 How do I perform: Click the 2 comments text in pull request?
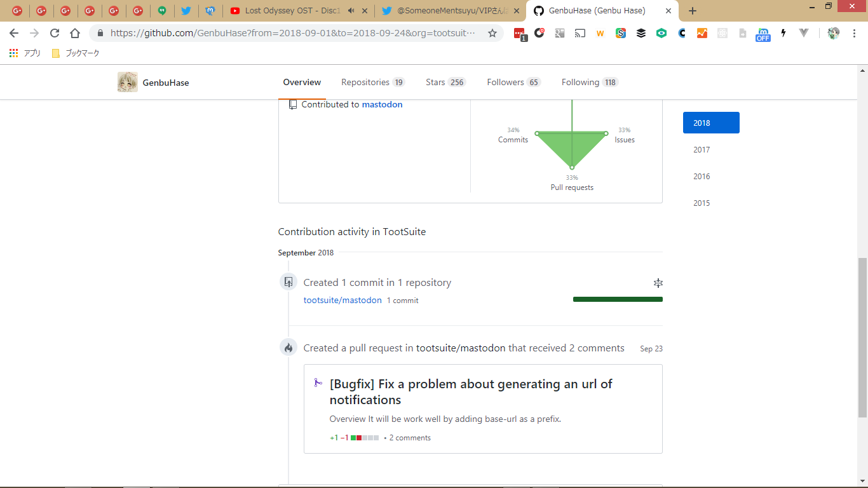[410, 438]
